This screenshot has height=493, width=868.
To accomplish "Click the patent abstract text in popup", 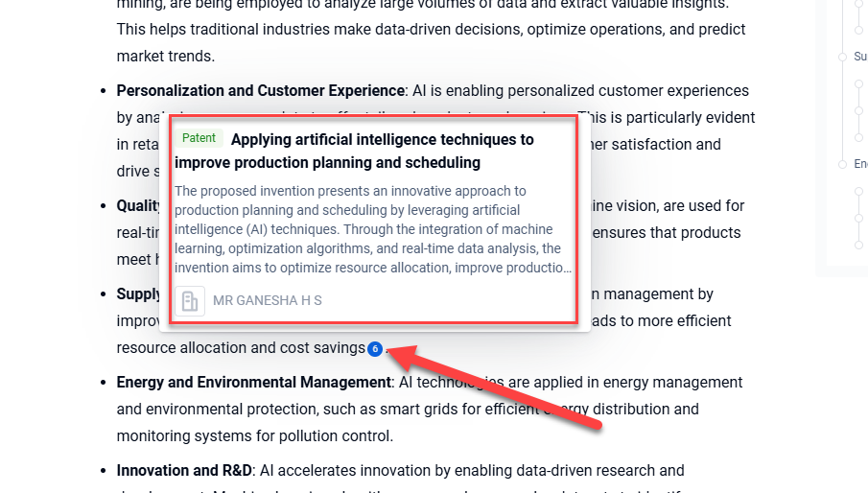I will [x=372, y=229].
